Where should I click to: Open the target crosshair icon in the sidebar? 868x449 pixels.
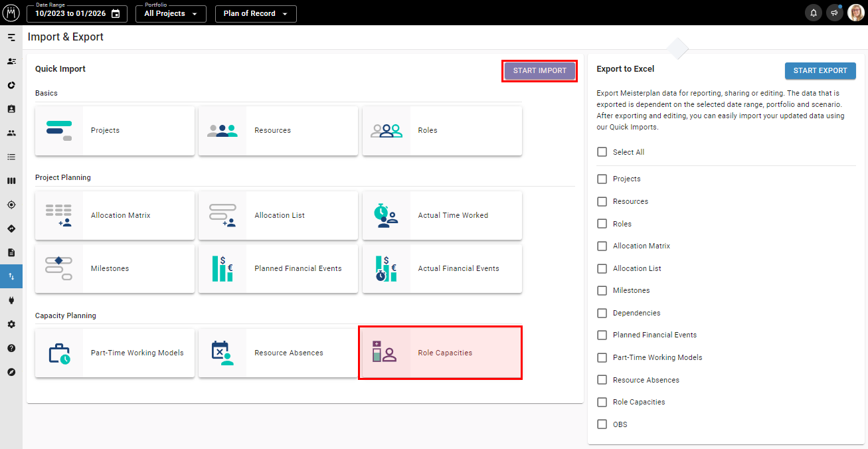coord(11,205)
